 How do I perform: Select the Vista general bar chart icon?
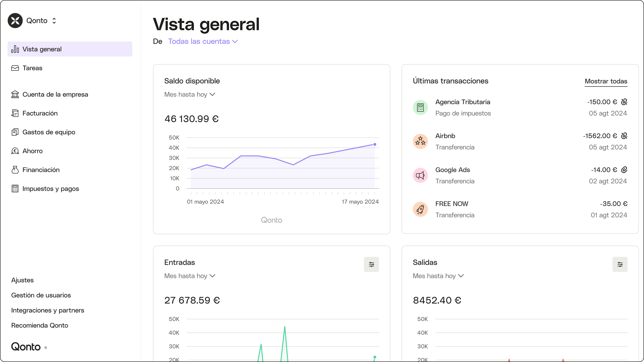click(15, 49)
